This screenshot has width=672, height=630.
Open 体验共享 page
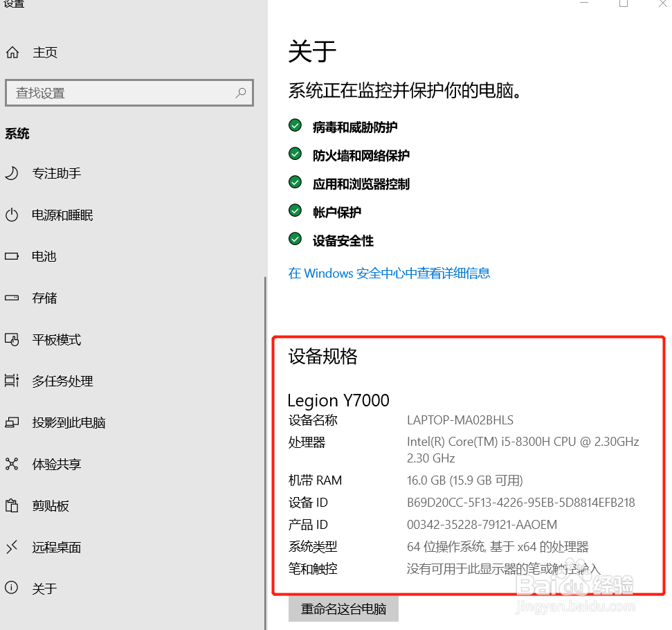point(57,464)
